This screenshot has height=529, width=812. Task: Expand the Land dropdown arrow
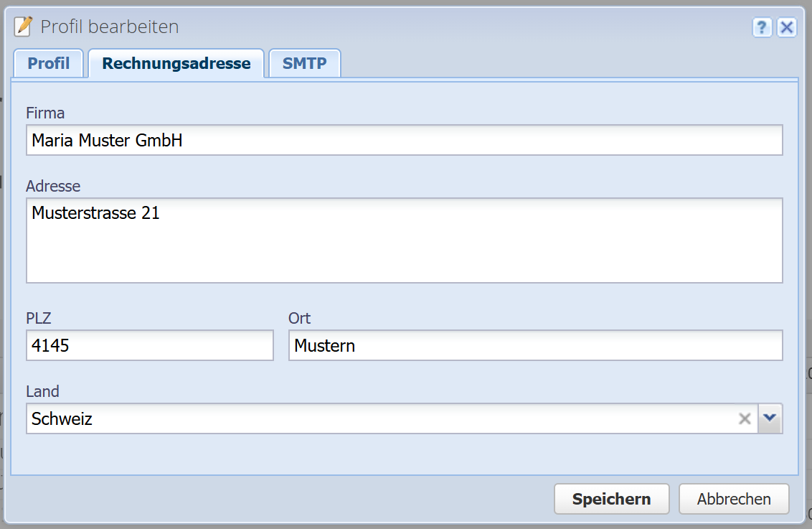point(770,418)
